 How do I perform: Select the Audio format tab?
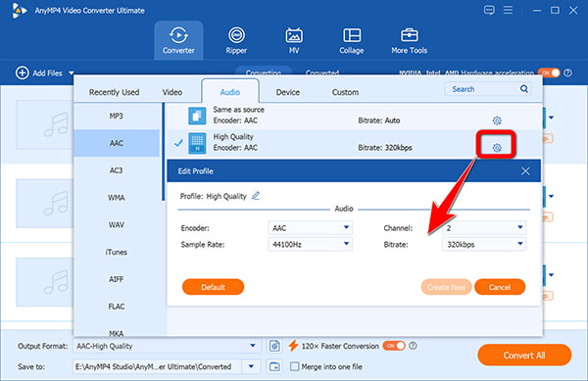coord(230,91)
